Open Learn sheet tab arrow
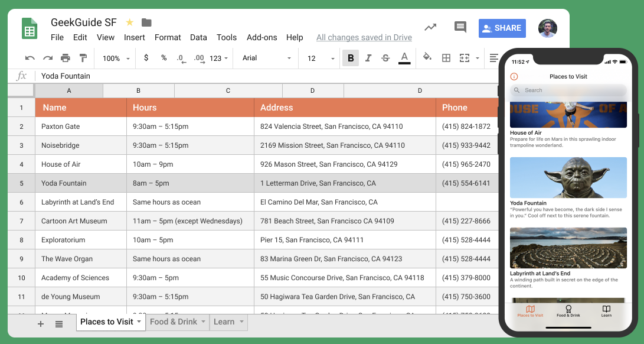This screenshot has height=344, width=644. pos(241,322)
